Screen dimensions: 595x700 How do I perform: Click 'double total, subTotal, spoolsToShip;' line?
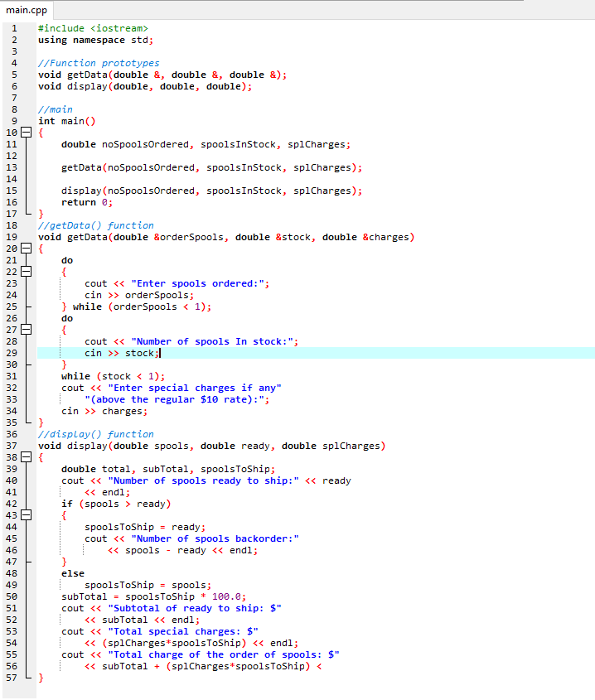168,469
